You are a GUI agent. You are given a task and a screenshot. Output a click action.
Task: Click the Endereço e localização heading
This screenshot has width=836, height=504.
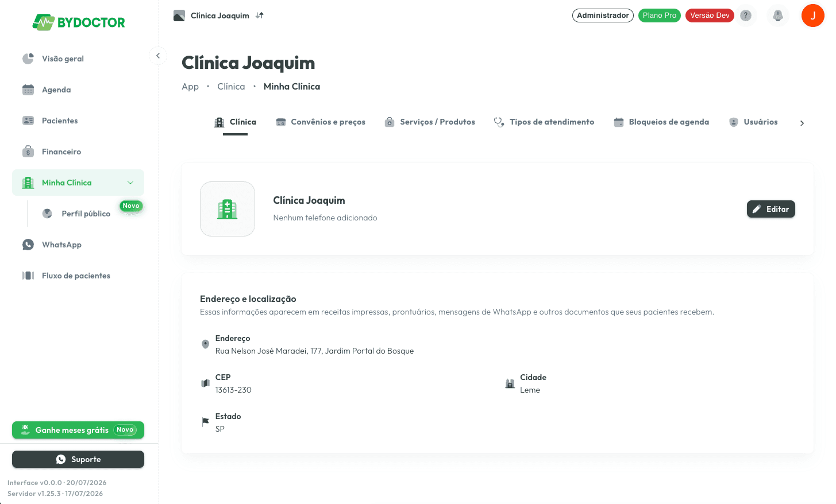pos(248,298)
